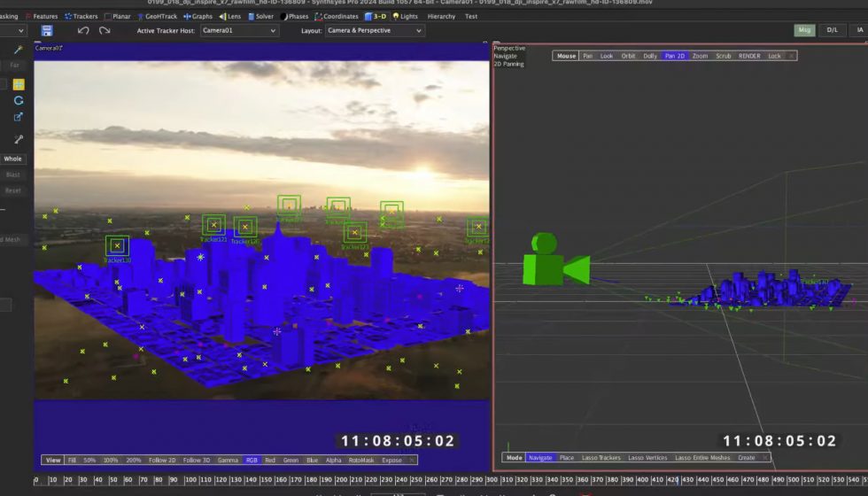Select Alpha channel view

pos(333,460)
